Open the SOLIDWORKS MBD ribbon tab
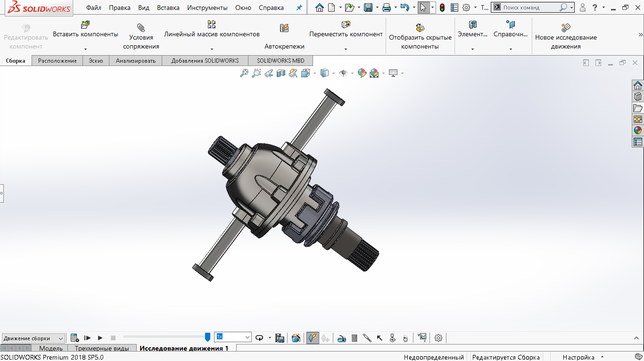This screenshot has width=644, height=361. 281,60
